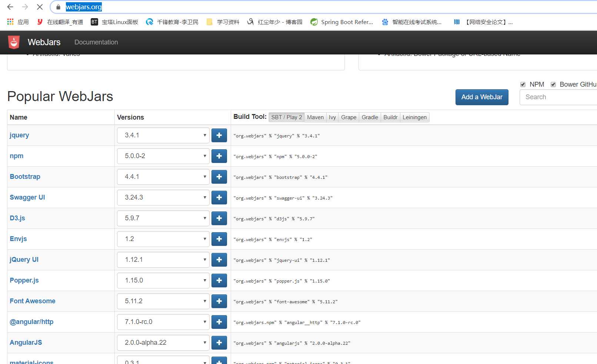Stop page loading with the X icon

[40, 7]
